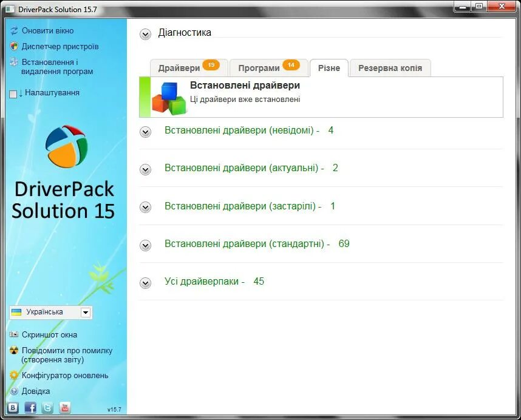Open the Довідка link
Image resolution: width=521 pixels, height=420 pixels.
(36, 391)
